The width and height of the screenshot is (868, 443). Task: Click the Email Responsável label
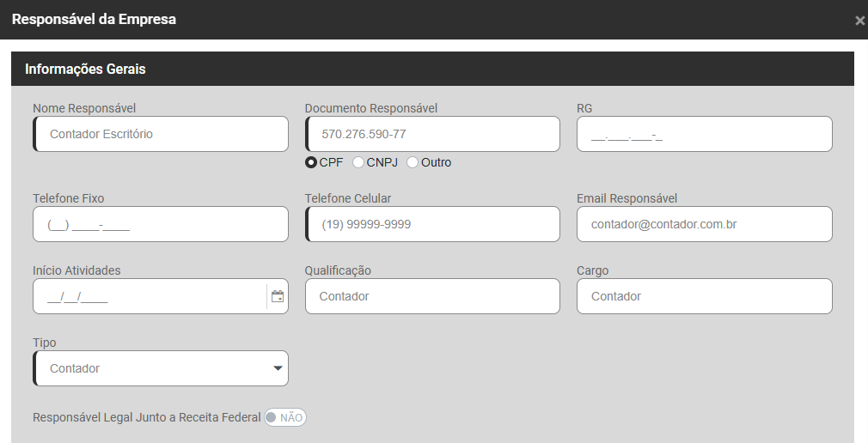pyautogui.click(x=627, y=198)
